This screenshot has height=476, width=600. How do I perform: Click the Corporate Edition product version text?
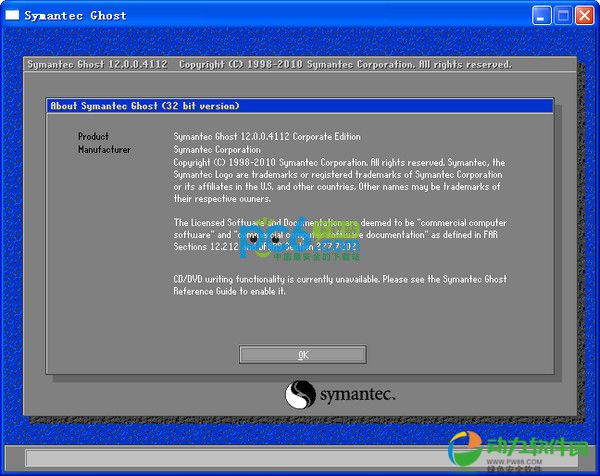coord(267,137)
